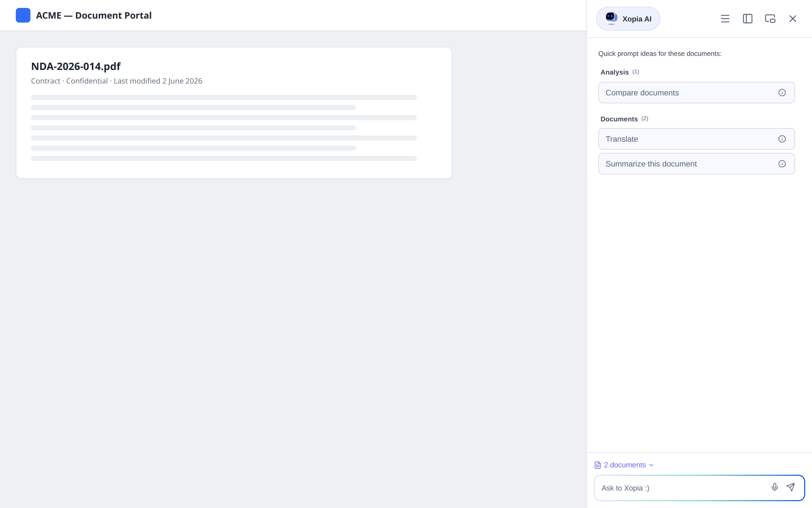Select the Documents category heading
This screenshot has height=508, width=812.
point(619,119)
